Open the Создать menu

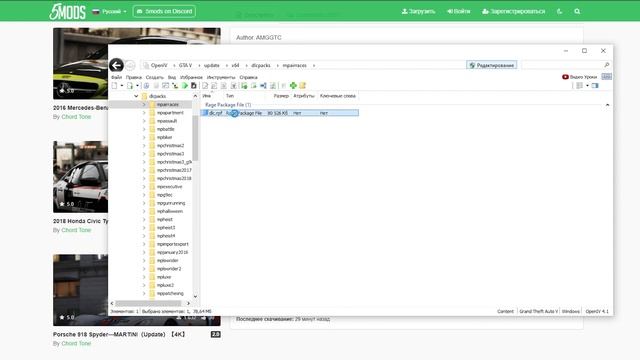point(155,77)
